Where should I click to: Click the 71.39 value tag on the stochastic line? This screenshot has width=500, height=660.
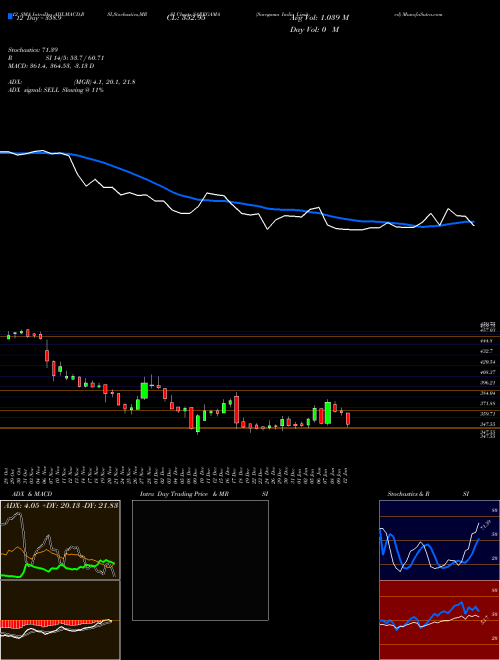pos(486,525)
